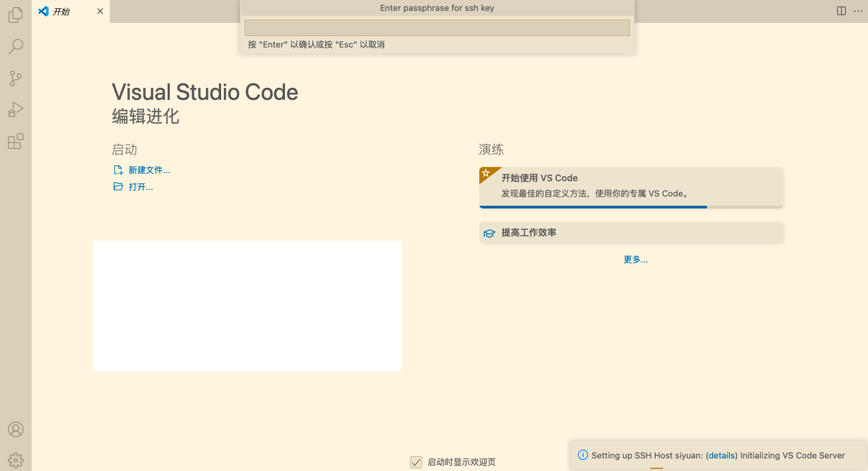Click the Visual Studio Code heading text
868x471 pixels.
[x=205, y=92]
